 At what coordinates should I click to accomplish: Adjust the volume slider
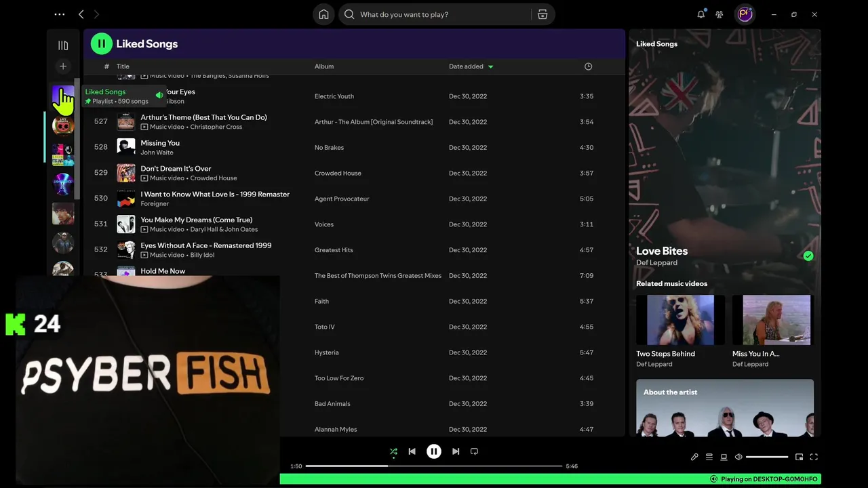(x=767, y=457)
